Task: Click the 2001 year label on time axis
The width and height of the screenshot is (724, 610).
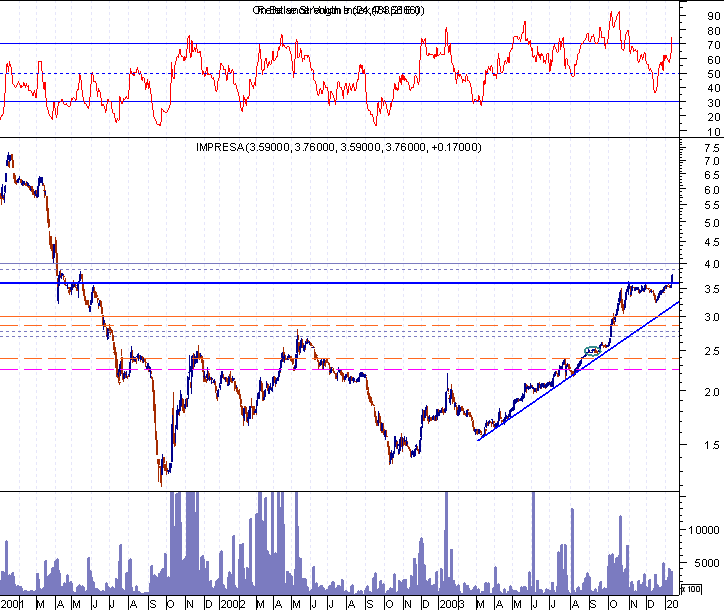Action: (x=11, y=604)
